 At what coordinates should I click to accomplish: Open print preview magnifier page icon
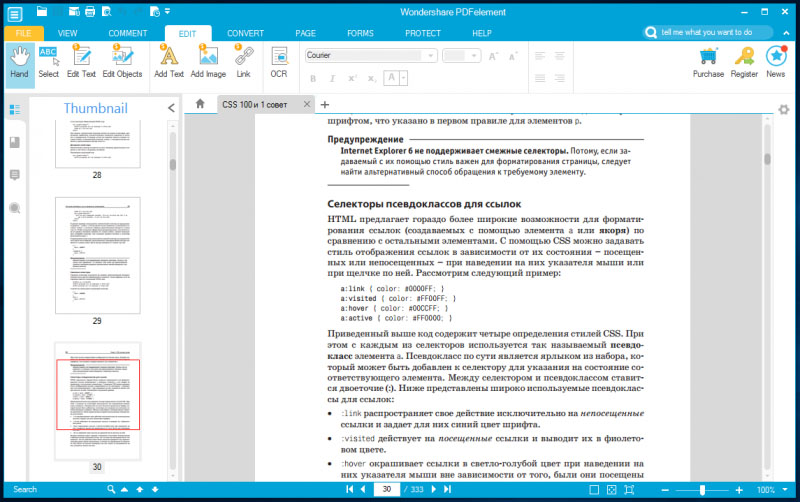click(107, 11)
